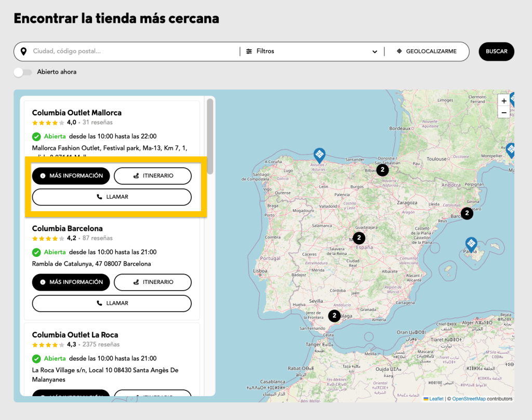The width and height of the screenshot is (532, 420).
Task: Click the green Abierta check icon for La Roca
Action: (36, 359)
